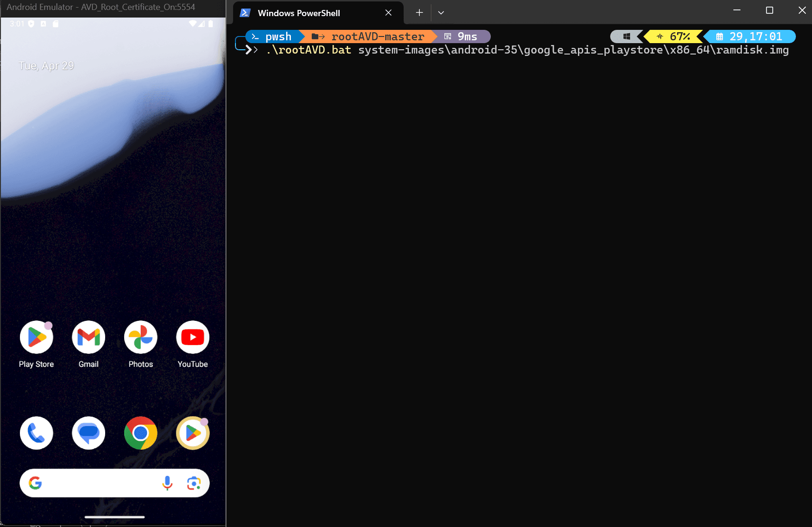Minimize the PowerShell terminal window
This screenshot has height=527, width=812.
pyautogui.click(x=737, y=10)
